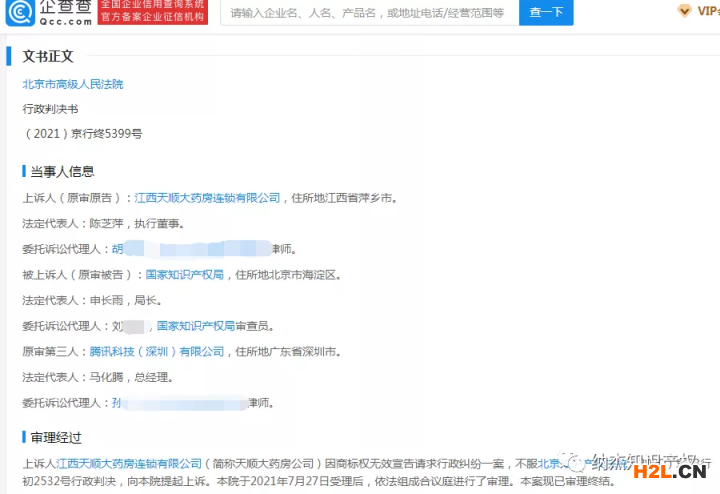720x494 pixels.
Task: Click agent name link starting with 刘
Action: click(x=117, y=326)
